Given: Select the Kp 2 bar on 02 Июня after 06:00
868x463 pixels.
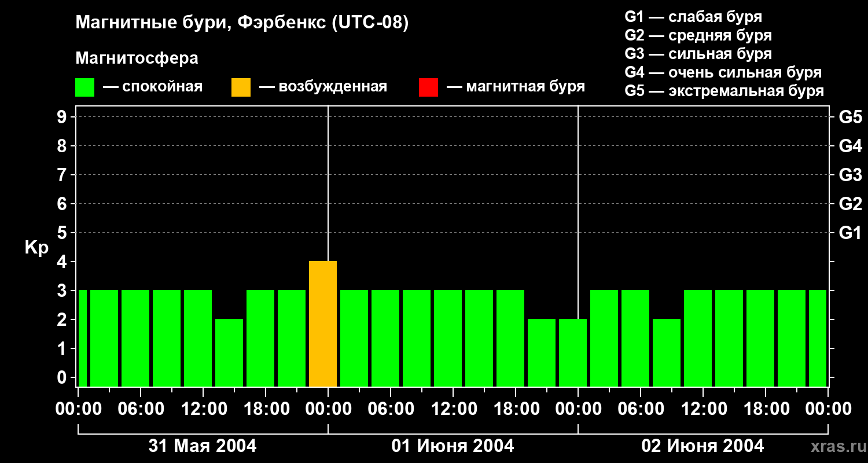Looking at the screenshot, I should click(667, 353).
